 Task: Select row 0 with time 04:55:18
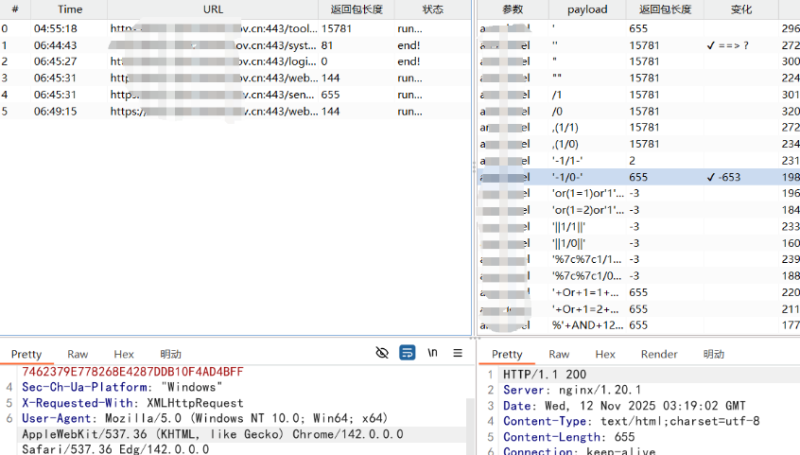[x=235, y=29]
